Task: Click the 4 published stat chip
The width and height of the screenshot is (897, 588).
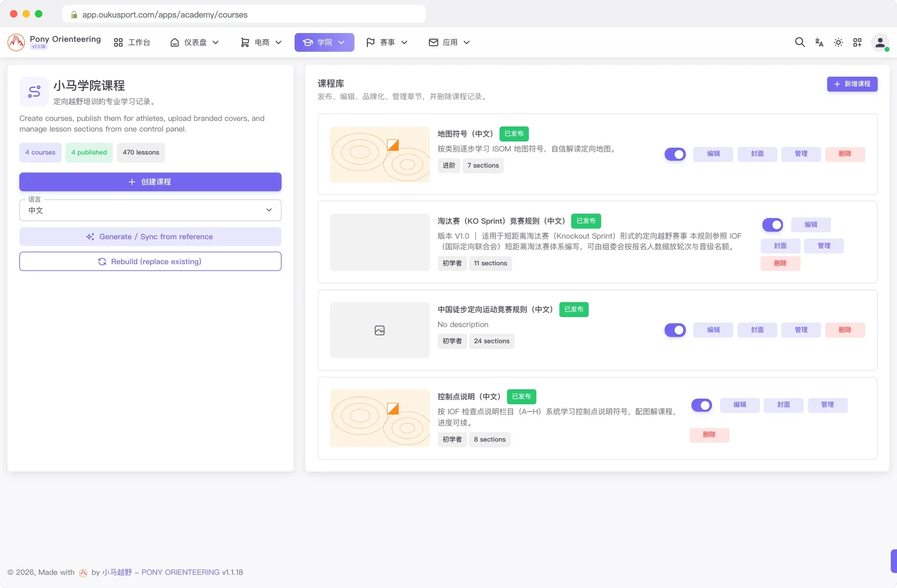Action: pyautogui.click(x=89, y=153)
